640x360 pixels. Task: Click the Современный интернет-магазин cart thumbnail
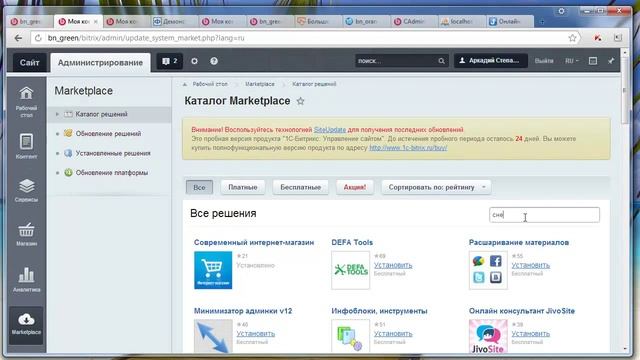213,270
